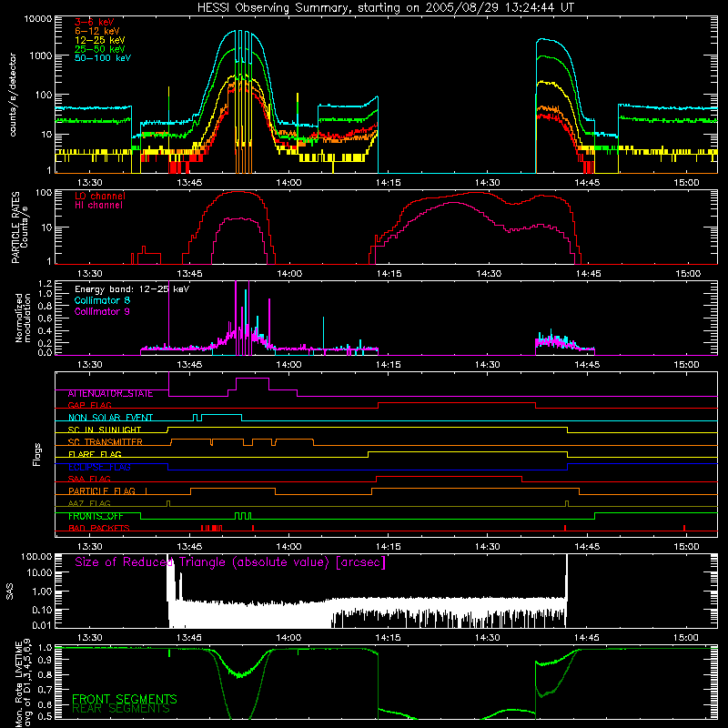Select the REAR SEGMENTS legend label
728x728 pixels.
pyautogui.click(x=121, y=709)
